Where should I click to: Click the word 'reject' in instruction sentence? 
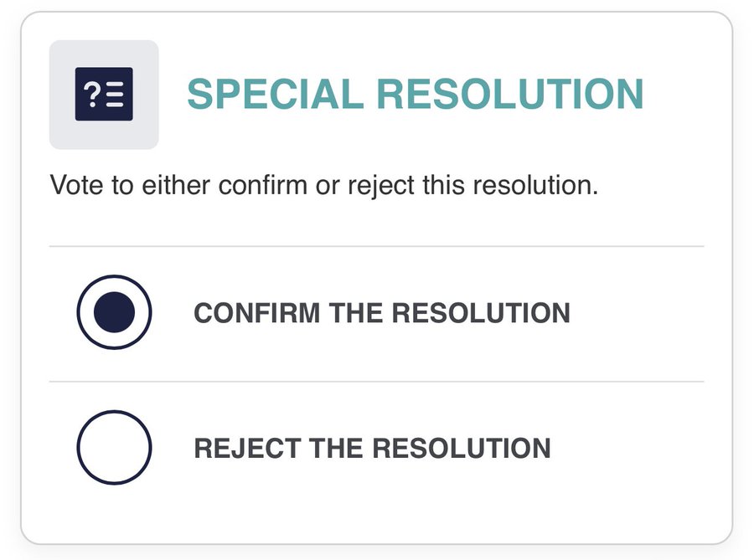pos(381,186)
